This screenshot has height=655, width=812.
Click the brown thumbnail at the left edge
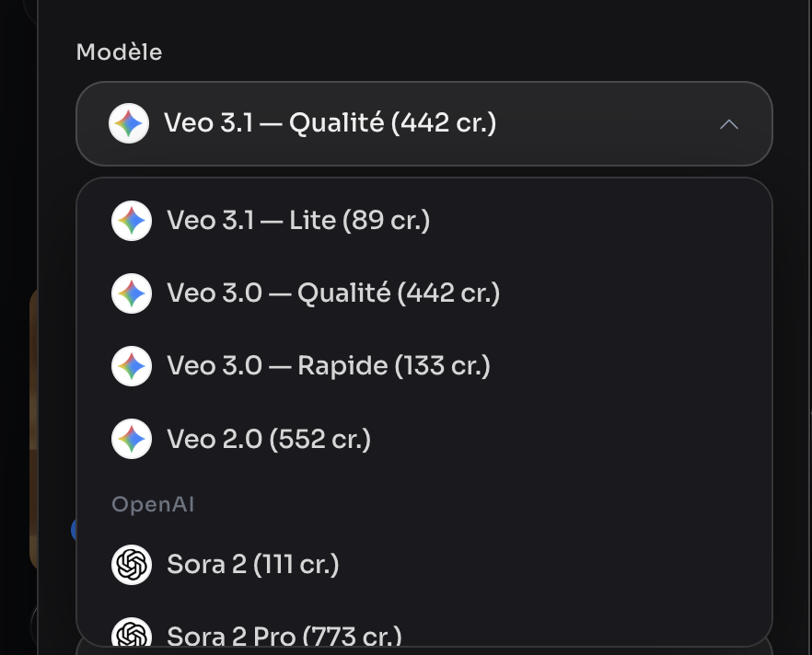34,430
